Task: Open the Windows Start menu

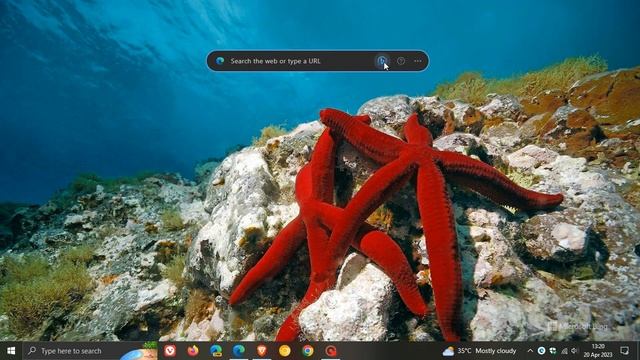Action: point(11,351)
